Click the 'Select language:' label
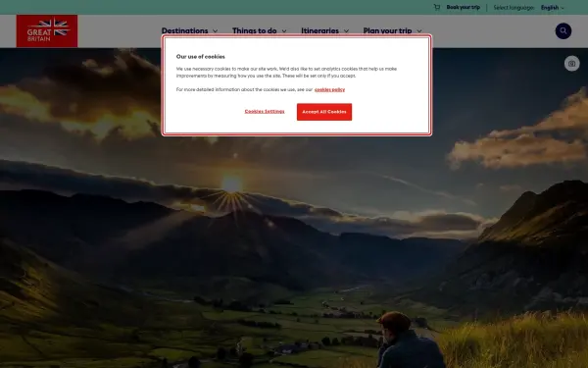Screen dimensions: 588x368 tap(514, 8)
